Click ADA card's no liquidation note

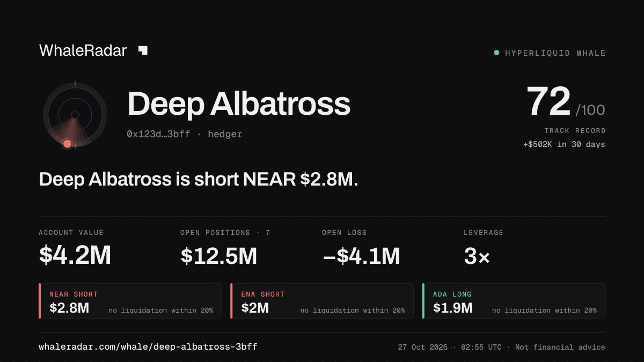[544, 311]
